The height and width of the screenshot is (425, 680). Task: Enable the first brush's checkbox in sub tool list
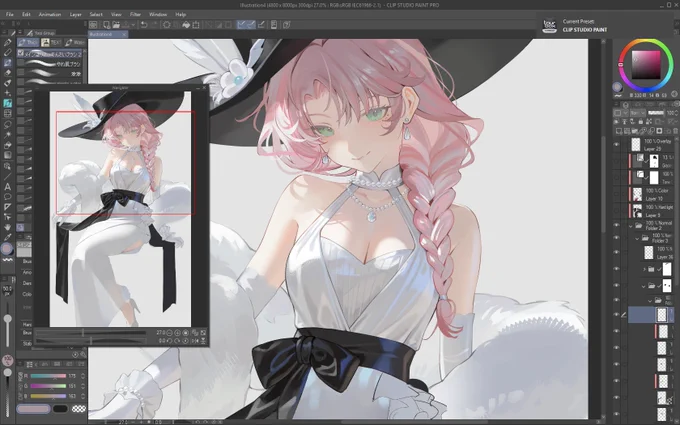point(20,53)
